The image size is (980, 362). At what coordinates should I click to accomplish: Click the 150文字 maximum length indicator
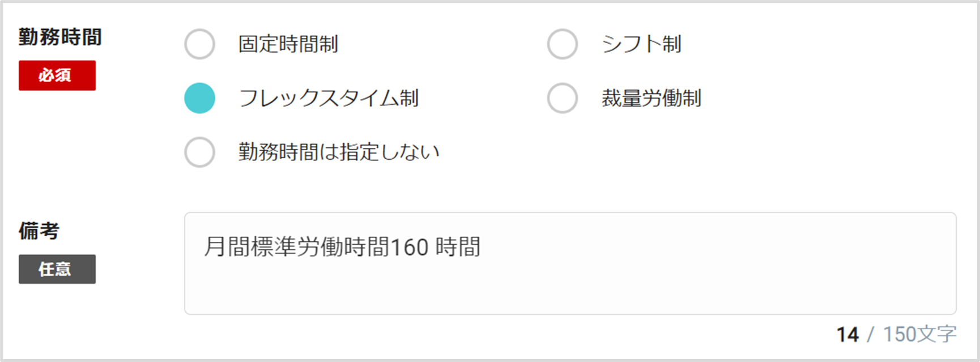pyautogui.click(x=920, y=334)
